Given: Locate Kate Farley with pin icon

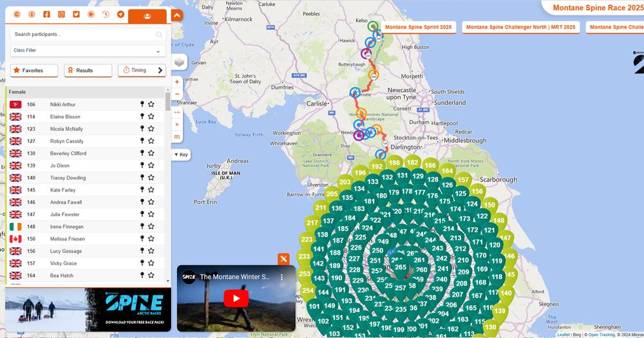Looking at the screenshot, I should click(x=142, y=190).
